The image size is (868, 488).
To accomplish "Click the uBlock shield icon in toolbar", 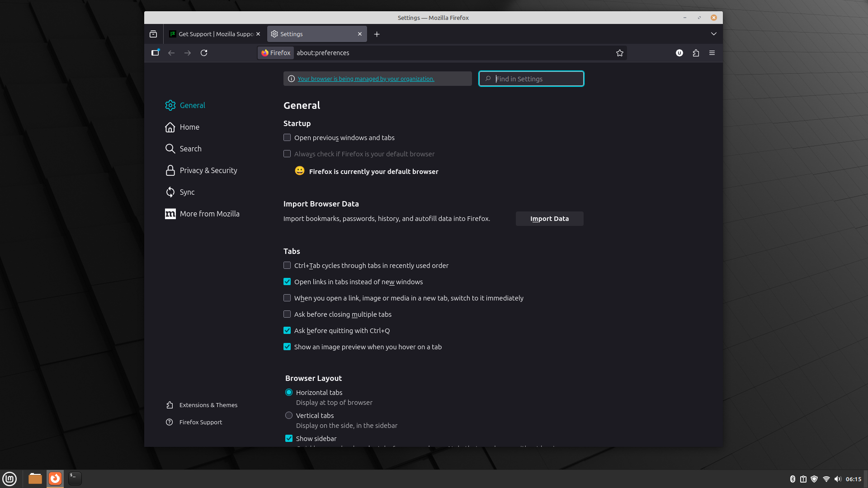I will [x=679, y=53].
